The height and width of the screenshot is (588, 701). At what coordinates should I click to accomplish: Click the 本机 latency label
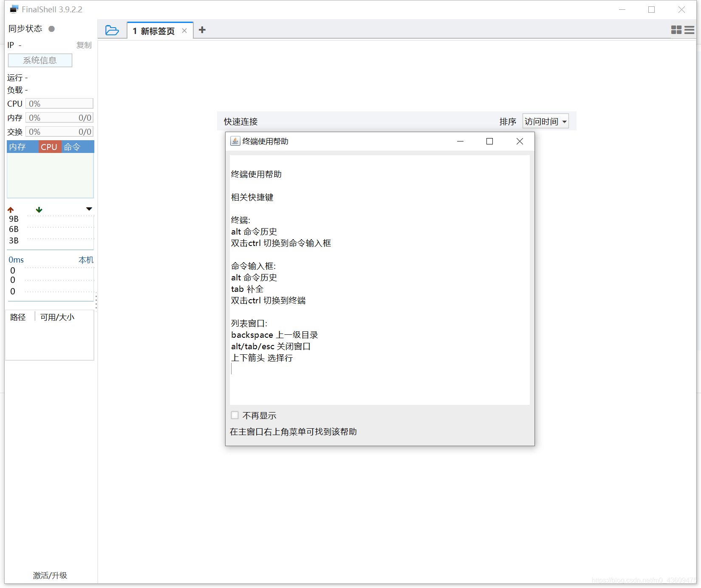tap(86, 260)
